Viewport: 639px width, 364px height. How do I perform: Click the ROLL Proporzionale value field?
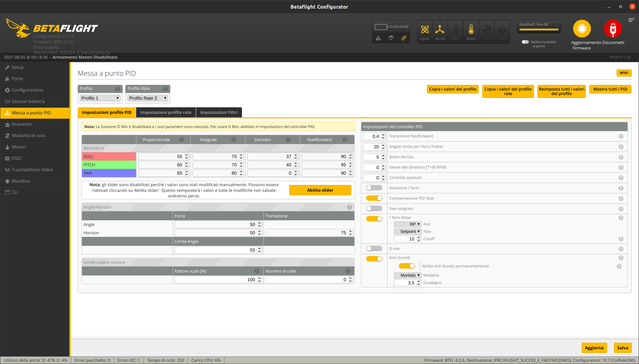coord(161,156)
